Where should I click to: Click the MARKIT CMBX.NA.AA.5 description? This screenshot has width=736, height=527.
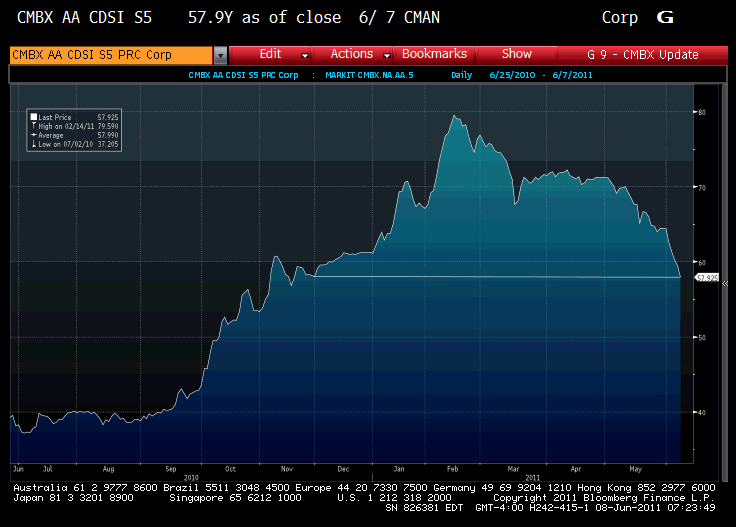click(x=369, y=75)
